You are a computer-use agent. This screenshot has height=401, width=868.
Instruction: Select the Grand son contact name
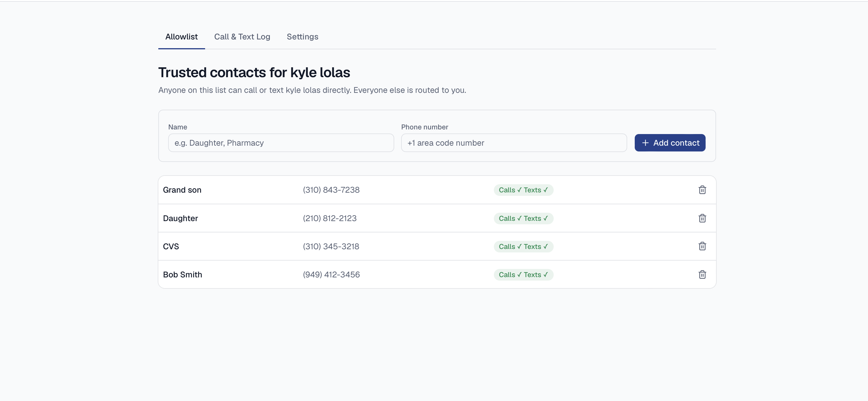182,190
